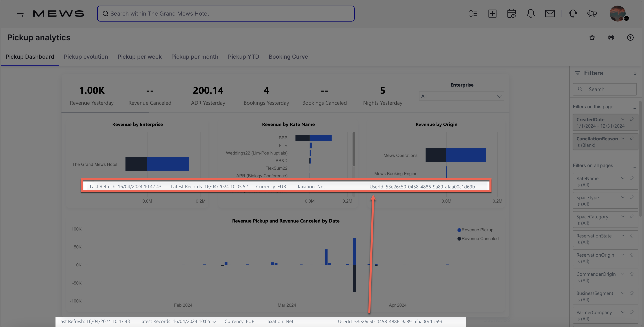Image resolution: width=644 pixels, height=327 pixels.
Task: Open the user profile avatar
Action: 618,14
